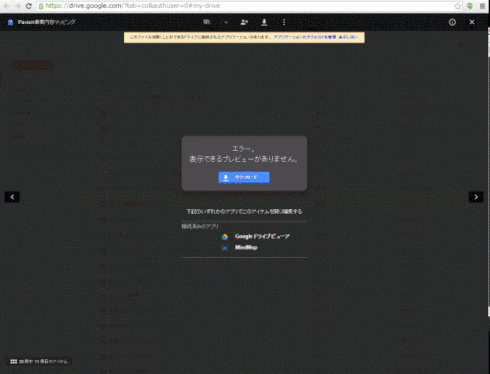Open the file with MindMup
490x374 pixels.
coord(246,247)
